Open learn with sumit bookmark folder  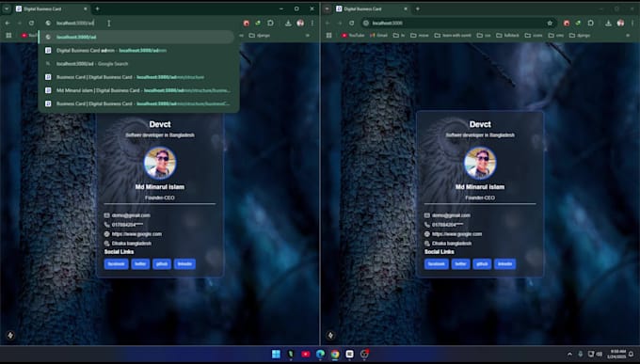[x=453, y=36]
